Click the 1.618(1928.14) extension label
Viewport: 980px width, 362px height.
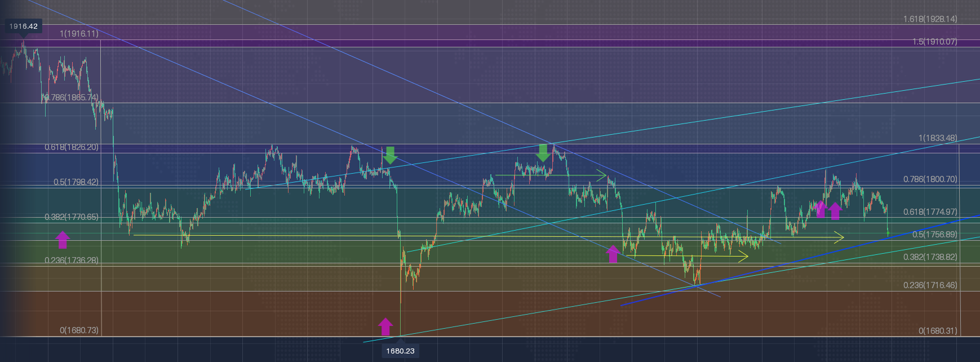(x=930, y=19)
